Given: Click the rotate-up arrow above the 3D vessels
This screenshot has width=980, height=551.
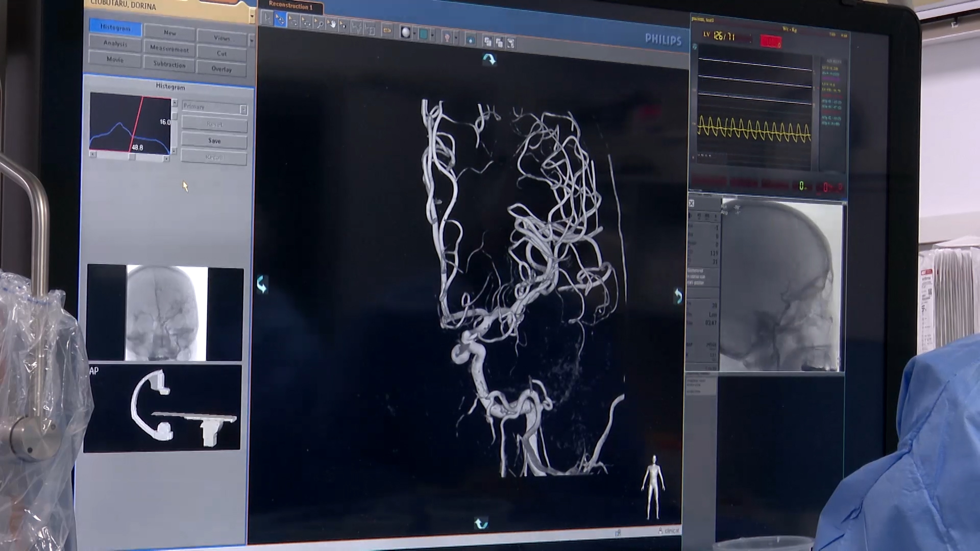Looking at the screenshot, I should [489, 59].
